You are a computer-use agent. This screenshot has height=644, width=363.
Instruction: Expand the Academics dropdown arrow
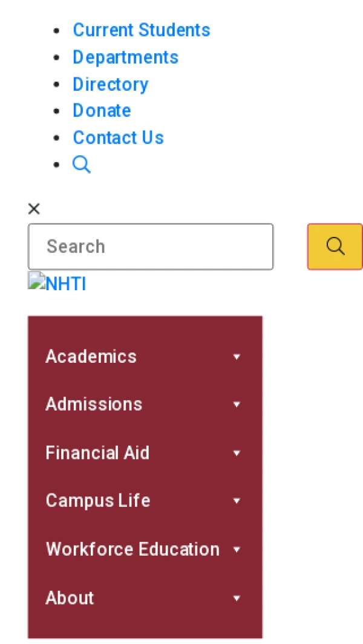[237, 357]
